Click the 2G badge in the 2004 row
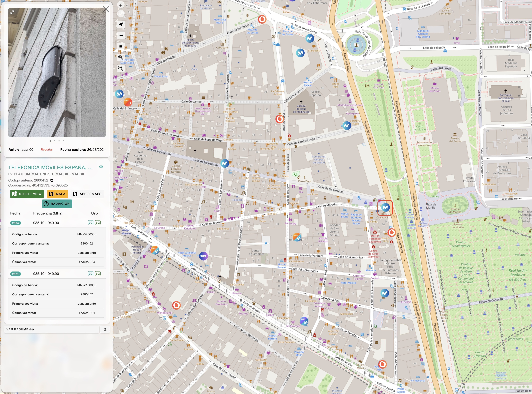Viewport: 532px width, 394px height. 90,223
